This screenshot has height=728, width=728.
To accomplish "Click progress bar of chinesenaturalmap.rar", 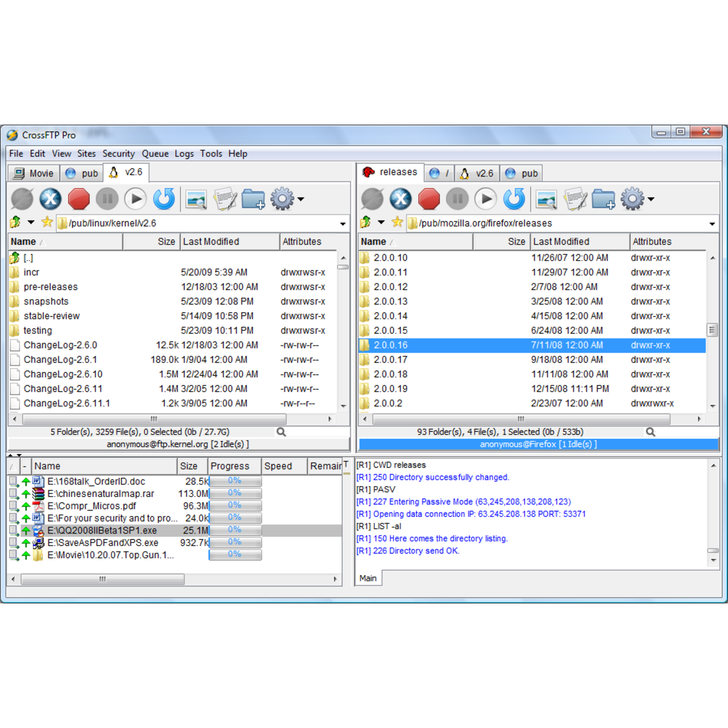I will tap(235, 494).
